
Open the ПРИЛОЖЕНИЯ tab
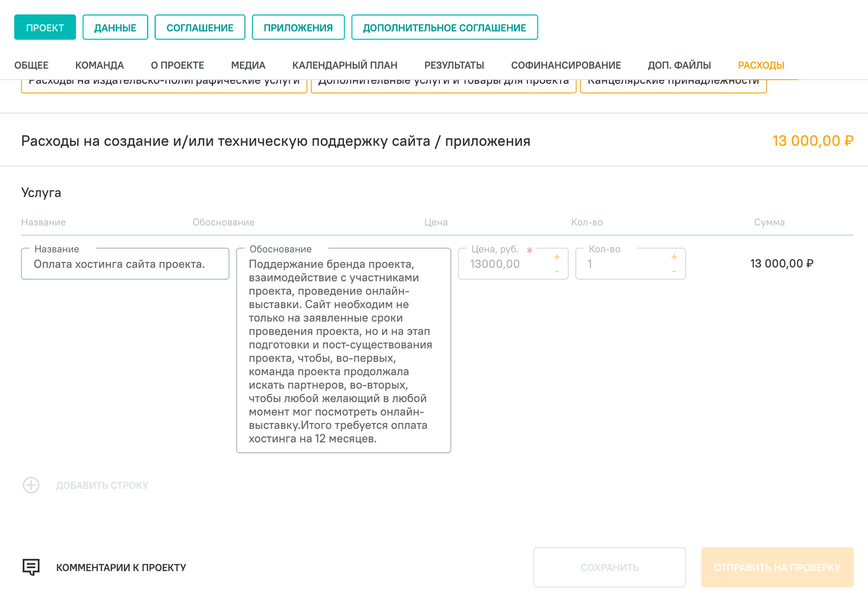pyautogui.click(x=298, y=27)
